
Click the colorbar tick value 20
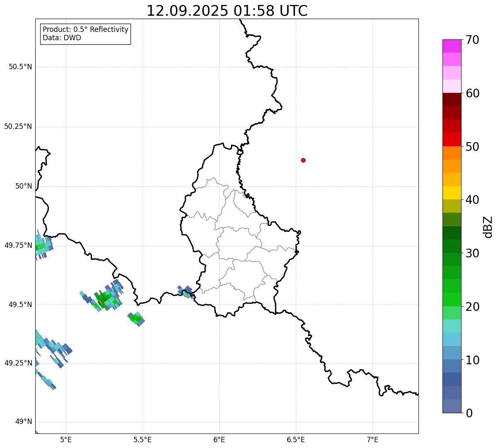(472, 307)
